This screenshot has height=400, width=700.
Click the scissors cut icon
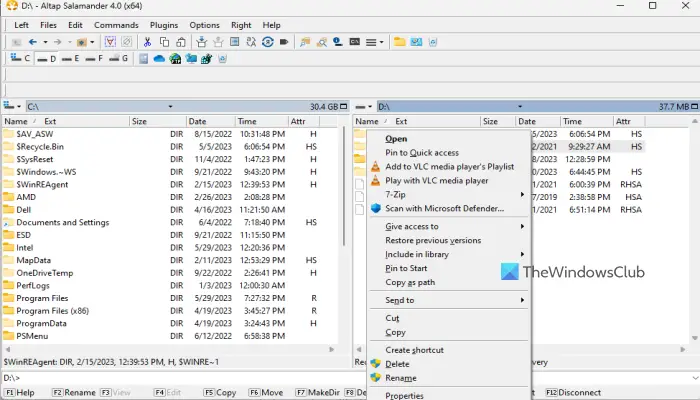[x=147, y=42]
